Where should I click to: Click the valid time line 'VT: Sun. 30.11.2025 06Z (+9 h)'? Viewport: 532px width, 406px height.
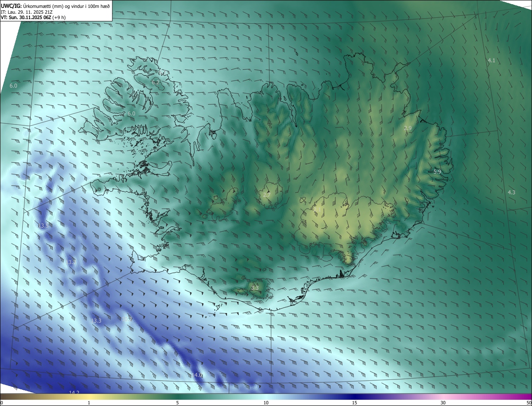click(33, 17)
